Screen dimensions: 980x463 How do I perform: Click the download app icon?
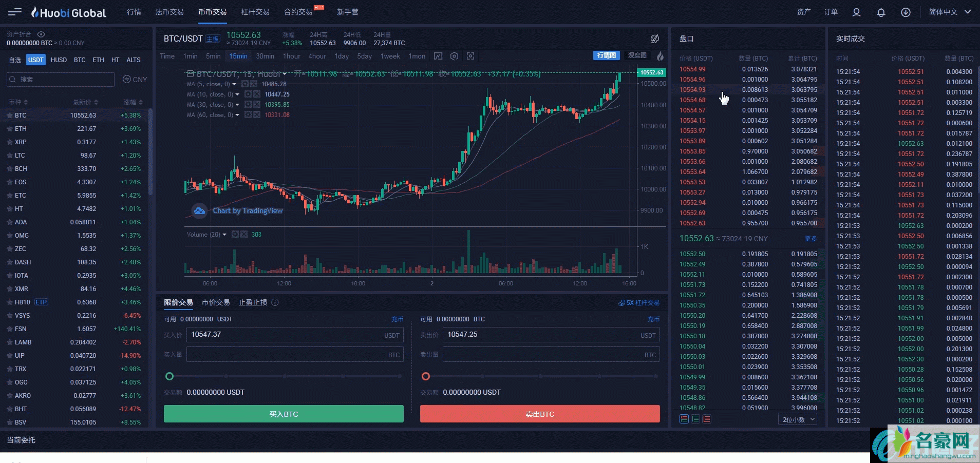(x=906, y=12)
